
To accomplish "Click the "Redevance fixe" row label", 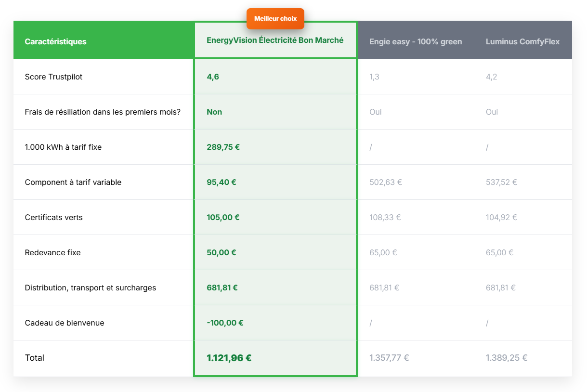I will [52, 252].
